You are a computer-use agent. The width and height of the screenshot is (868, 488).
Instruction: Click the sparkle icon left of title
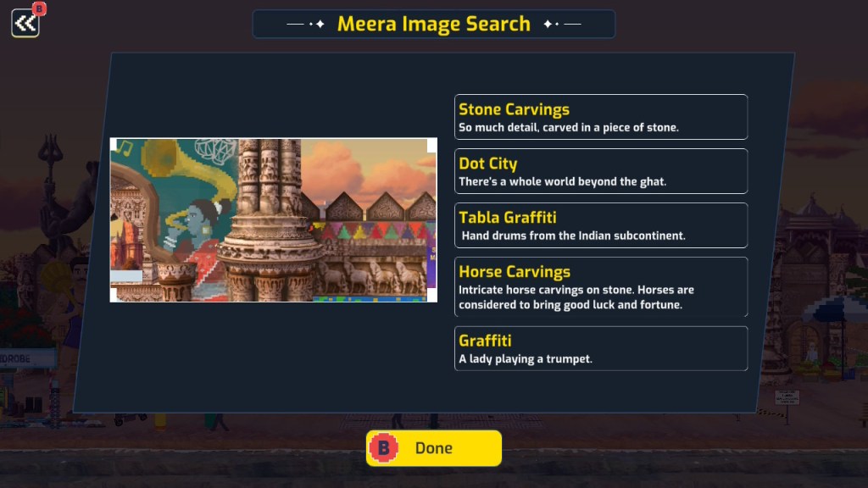pyautogui.click(x=317, y=24)
